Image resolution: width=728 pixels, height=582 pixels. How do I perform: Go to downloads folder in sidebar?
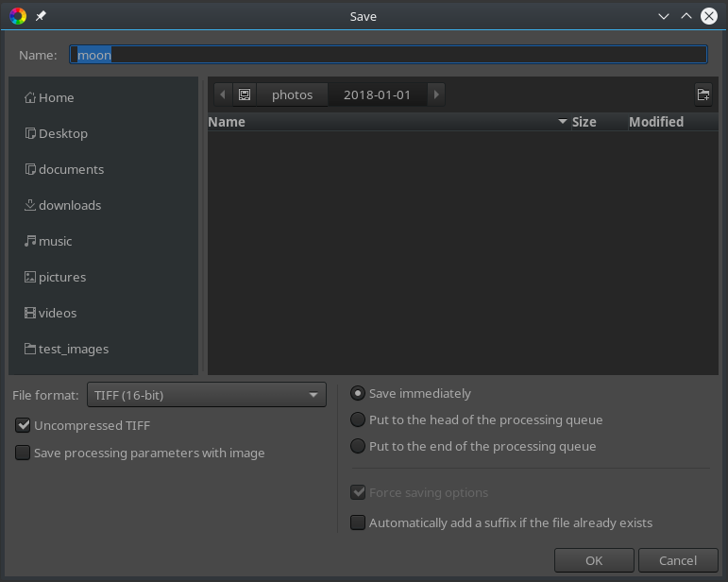coord(69,205)
